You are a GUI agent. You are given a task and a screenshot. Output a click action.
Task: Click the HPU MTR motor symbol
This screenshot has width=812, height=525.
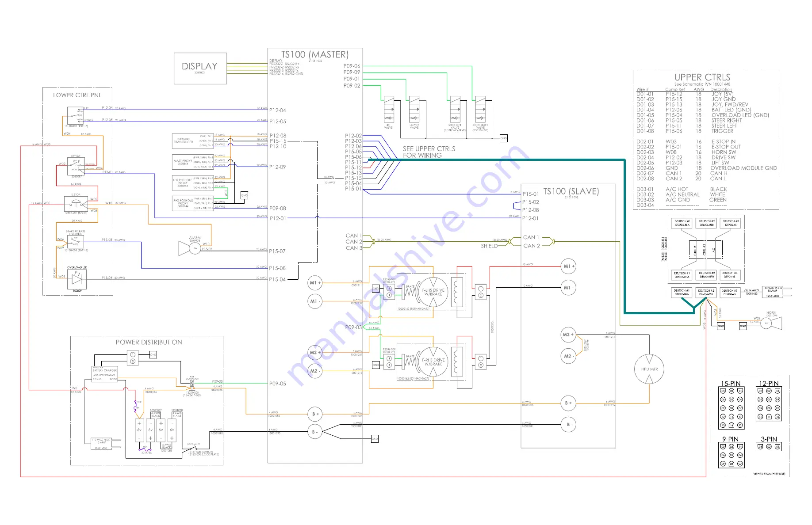click(649, 369)
